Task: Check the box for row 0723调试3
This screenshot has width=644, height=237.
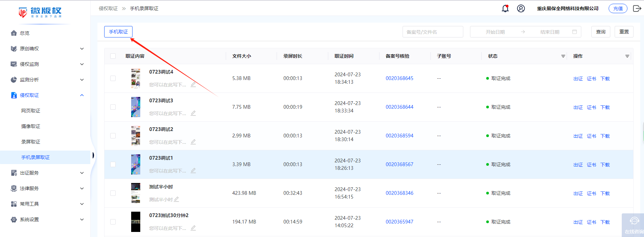Action: click(x=113, y=107)
